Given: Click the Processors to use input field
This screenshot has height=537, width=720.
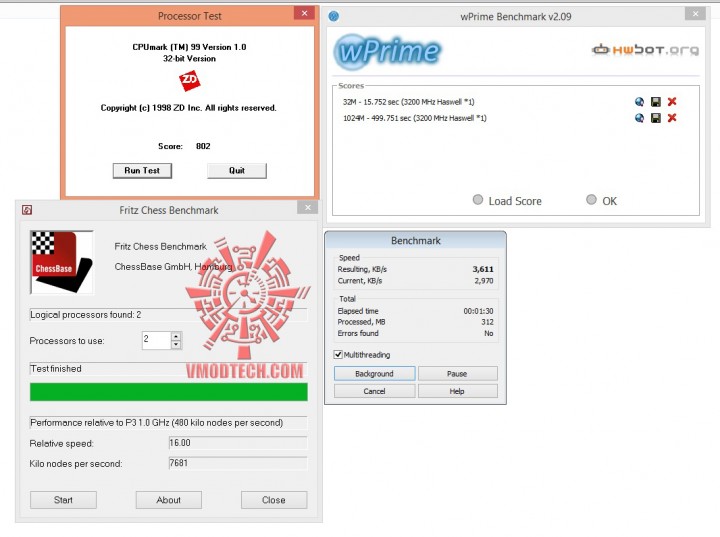Looking at the screenshot, I should click(157, 340).
